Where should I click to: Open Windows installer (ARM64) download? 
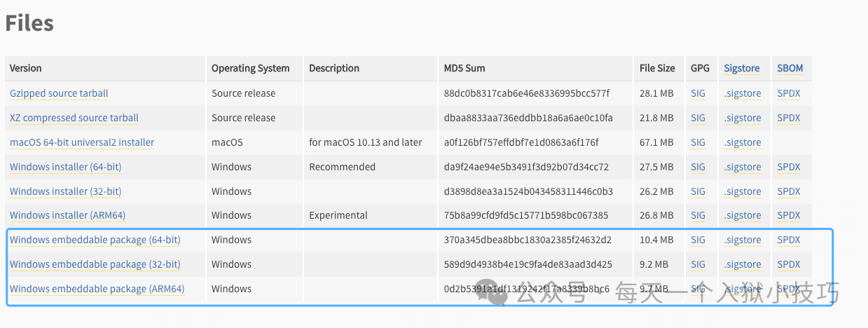(x=67, y=215)
